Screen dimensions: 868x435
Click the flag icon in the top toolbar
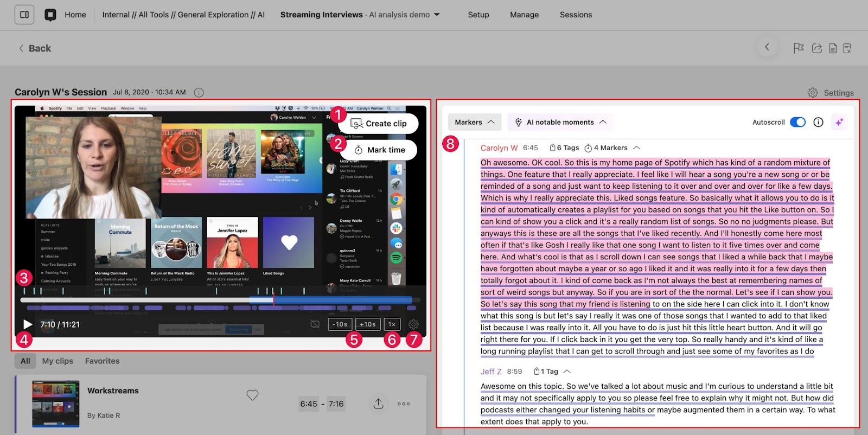coord(799,48)
